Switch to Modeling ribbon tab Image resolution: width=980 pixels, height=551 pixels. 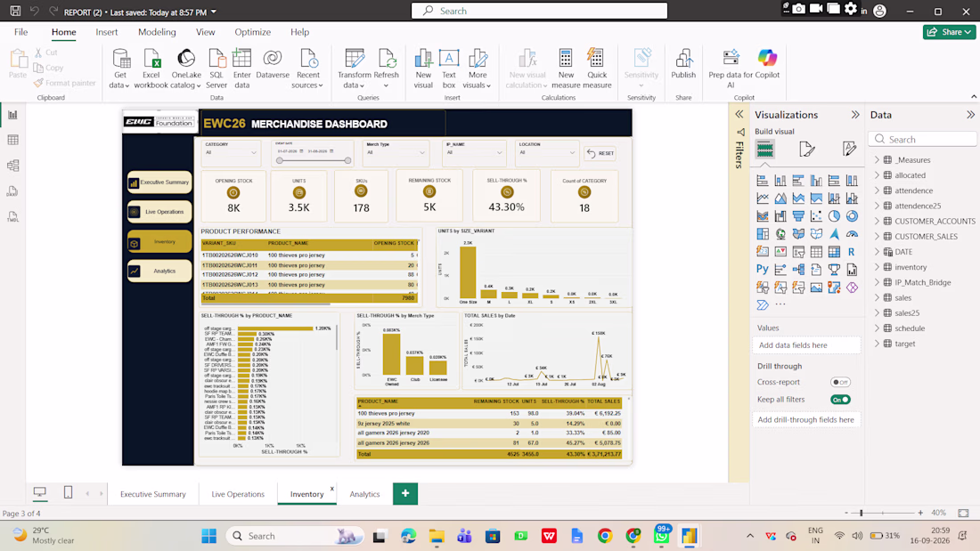tap(157, 32)
